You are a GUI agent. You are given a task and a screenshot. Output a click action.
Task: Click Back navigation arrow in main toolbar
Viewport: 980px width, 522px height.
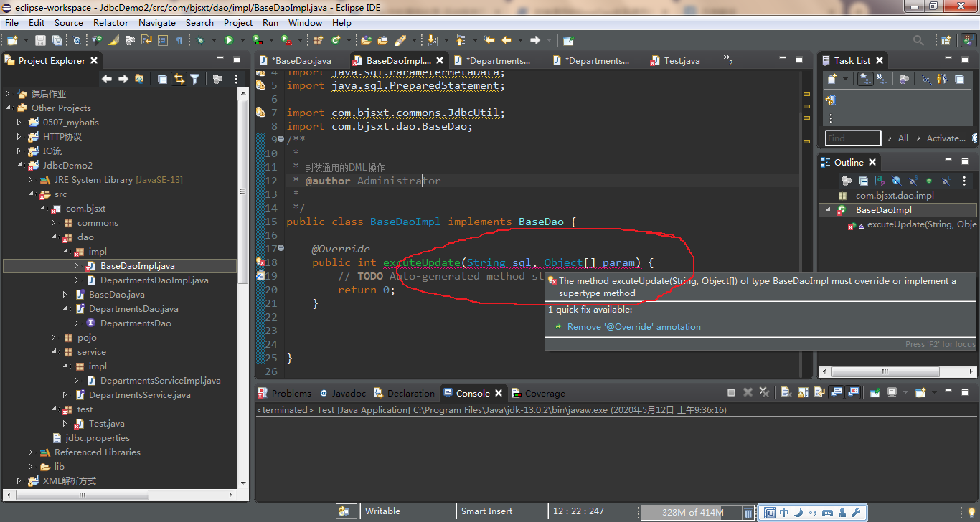(507, 40)
